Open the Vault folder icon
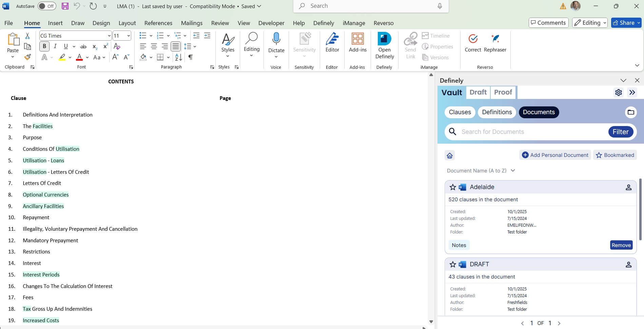Viewport: 644px width, 329px height. [630, 112]
